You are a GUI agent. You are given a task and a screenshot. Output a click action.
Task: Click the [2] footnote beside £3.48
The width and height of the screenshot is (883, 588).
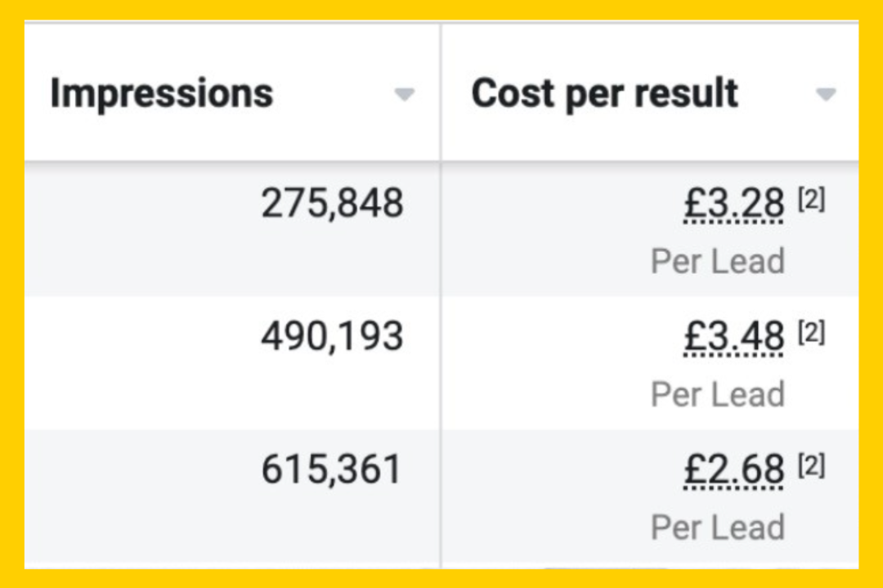tap(811, 333)
